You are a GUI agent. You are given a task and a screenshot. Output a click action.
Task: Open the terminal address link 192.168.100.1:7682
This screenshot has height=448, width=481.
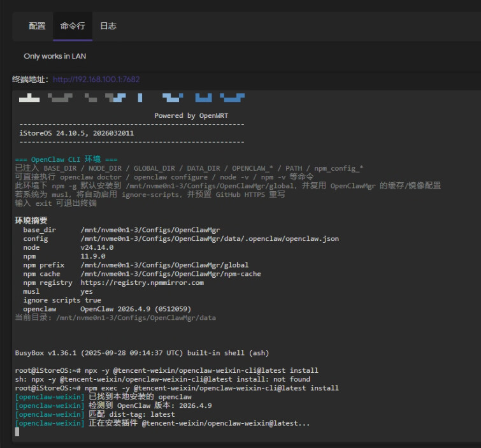[x=96, y=80]
